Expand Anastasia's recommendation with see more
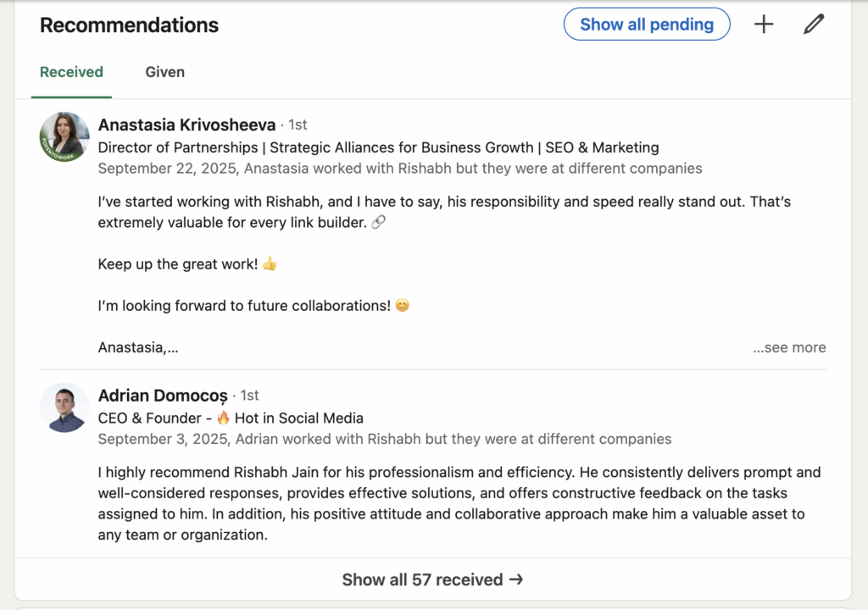This screenshot has height=610, width=868. coord(789,347)
